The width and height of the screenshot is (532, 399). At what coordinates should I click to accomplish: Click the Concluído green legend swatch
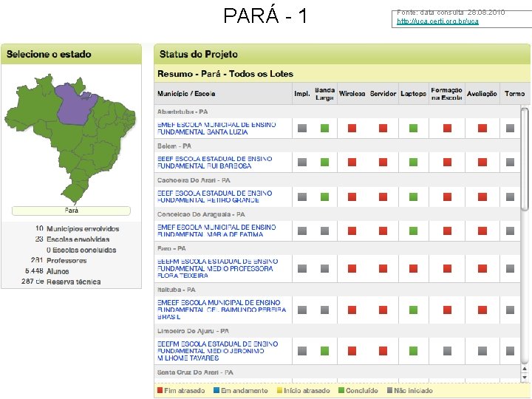(x=341, y=390)
